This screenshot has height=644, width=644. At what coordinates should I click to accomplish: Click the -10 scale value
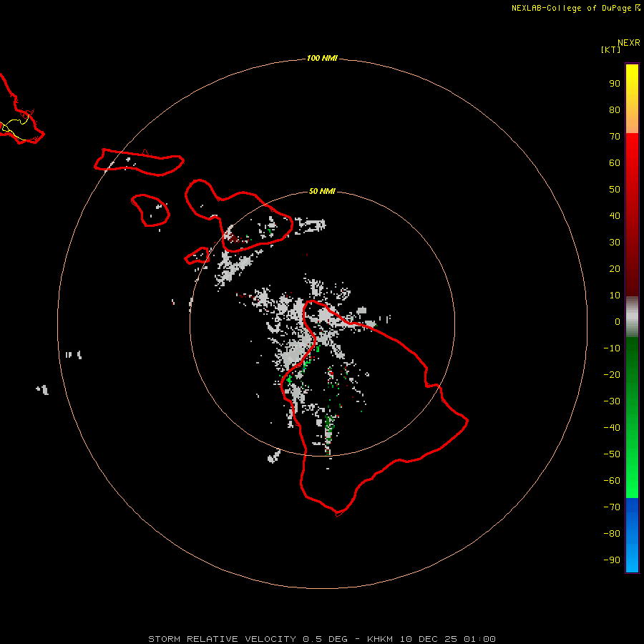click(612, 348)
